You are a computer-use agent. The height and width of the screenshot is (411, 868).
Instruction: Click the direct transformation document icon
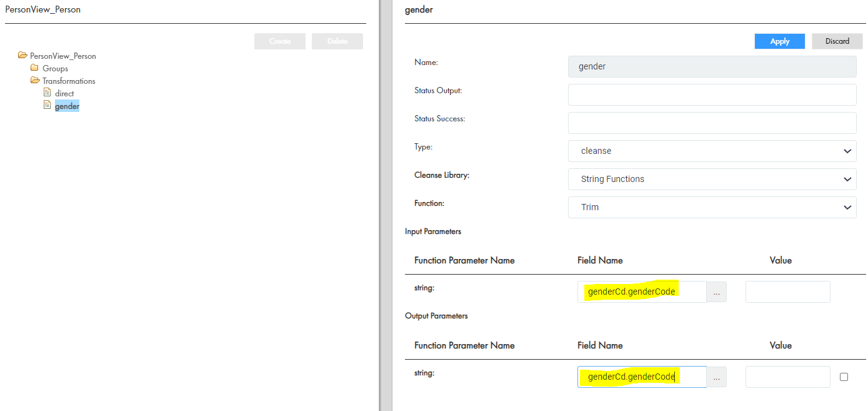47,93
